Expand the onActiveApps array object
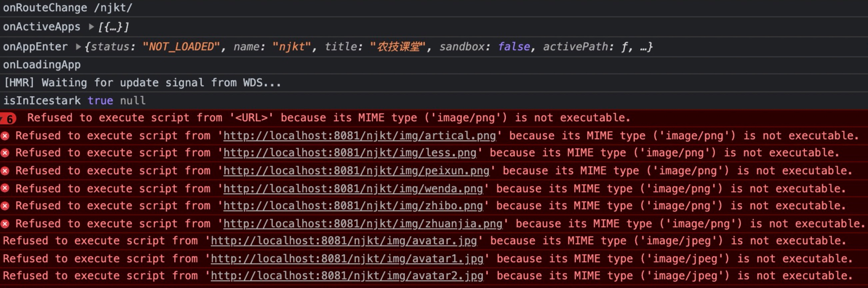This screenshot has height=288, width=868. [x=91, y=27]
